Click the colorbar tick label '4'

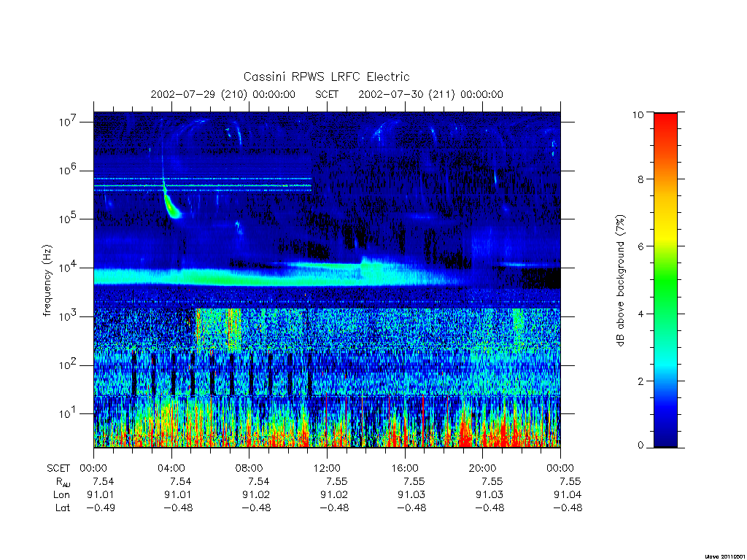click(640, 314)
